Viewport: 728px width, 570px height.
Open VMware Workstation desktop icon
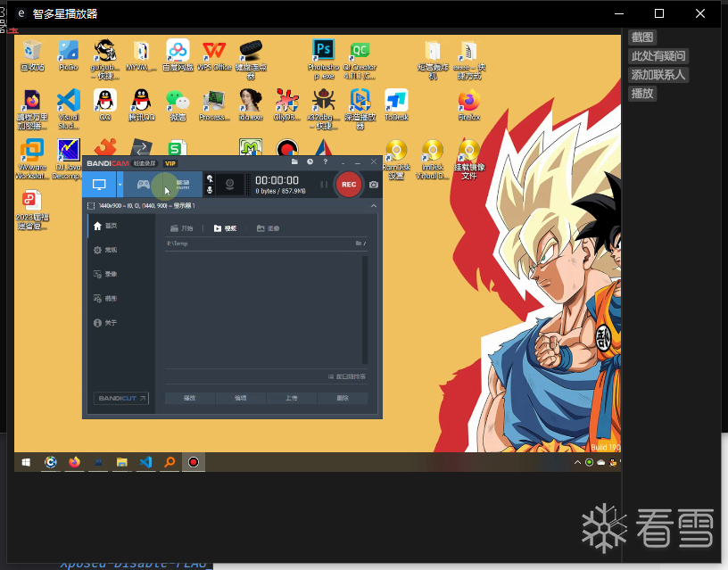(32, 159)
